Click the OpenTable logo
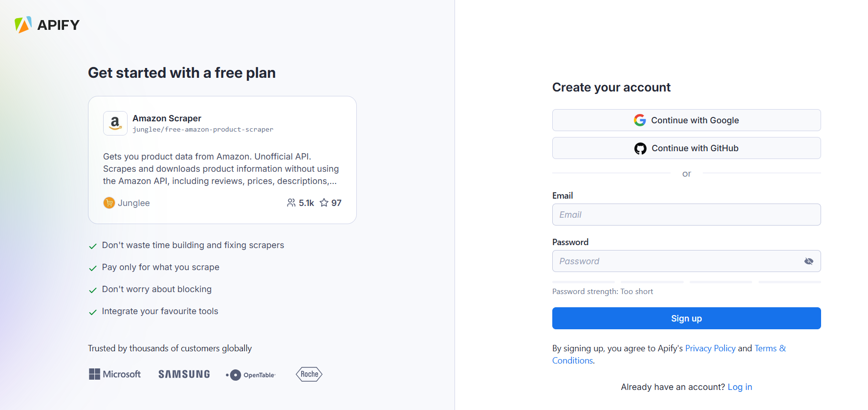This screenshot has height=410, width=868. click(251, 374)
